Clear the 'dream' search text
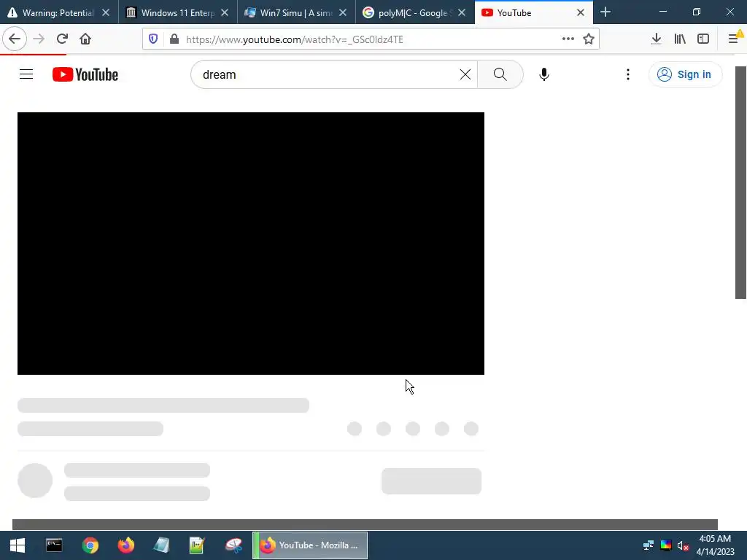This screenshot has width=747, height=560. coord(465,74)
